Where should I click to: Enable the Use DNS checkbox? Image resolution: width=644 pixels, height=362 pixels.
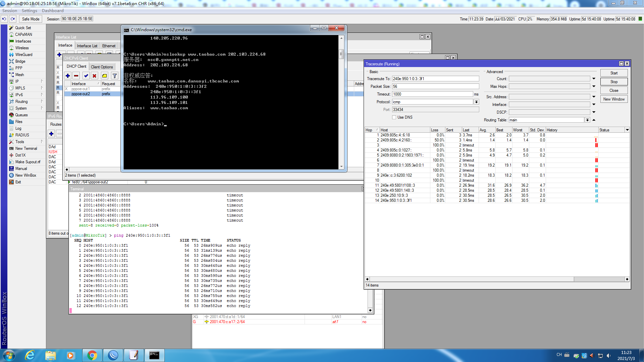(x=394, y=117)
